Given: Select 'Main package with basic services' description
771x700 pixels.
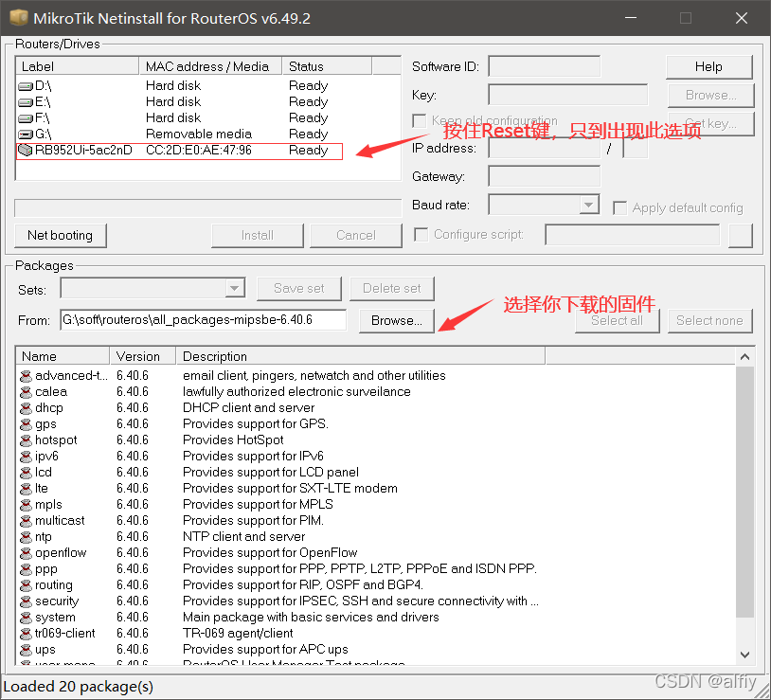Looking at the screenshot, I should click(311, 618).
